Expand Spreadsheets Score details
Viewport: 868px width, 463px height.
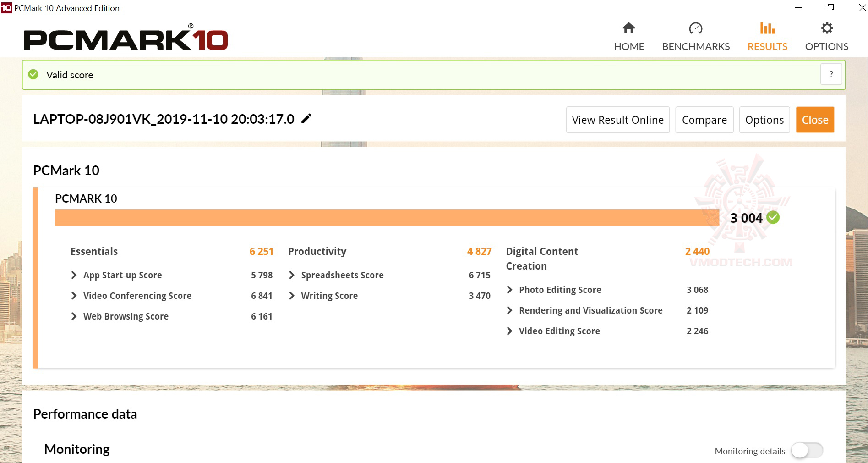292,275
